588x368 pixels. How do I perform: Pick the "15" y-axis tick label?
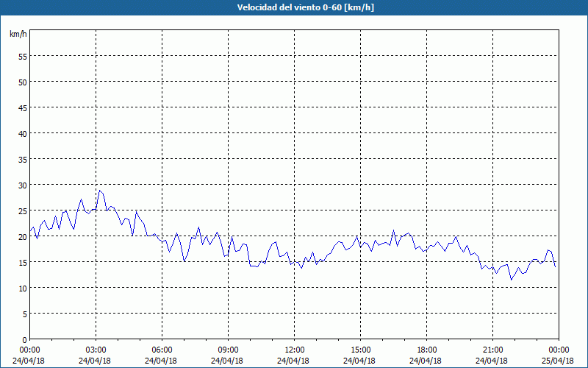coord(23,263)
